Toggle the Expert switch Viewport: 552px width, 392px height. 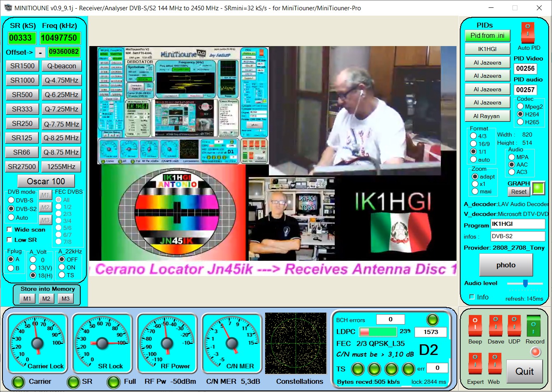coord(475,363)
